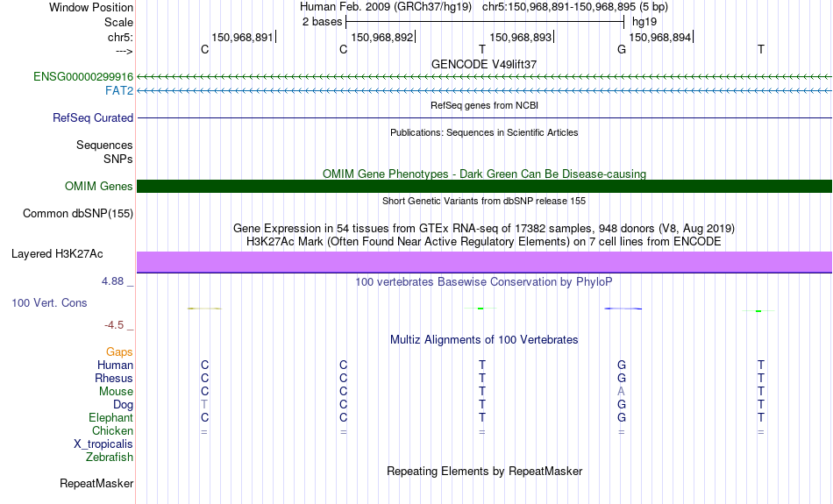This screenshot has height=504, width=833.
Task: Click the purple H3K27Ac signal band
Action: (x=484, y=262)
